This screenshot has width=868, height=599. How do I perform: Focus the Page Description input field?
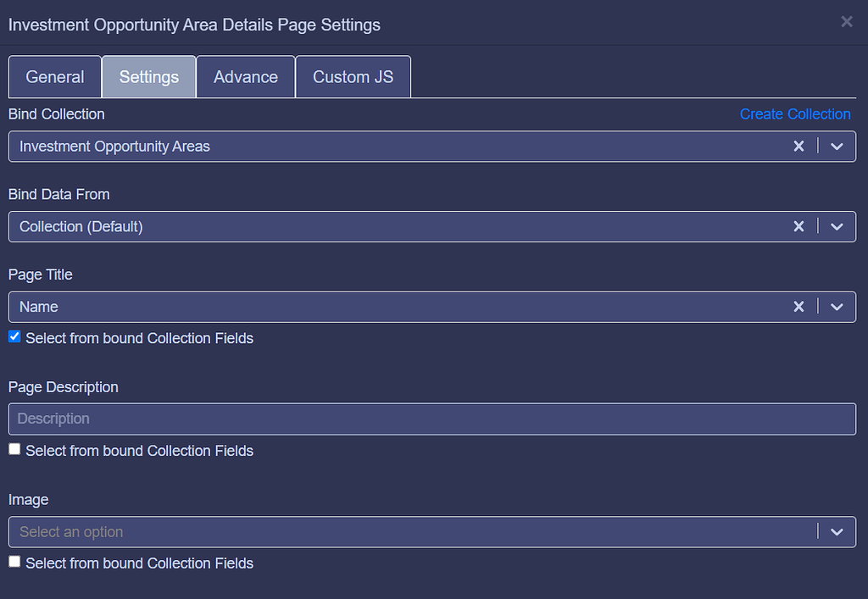pos(431,419)
